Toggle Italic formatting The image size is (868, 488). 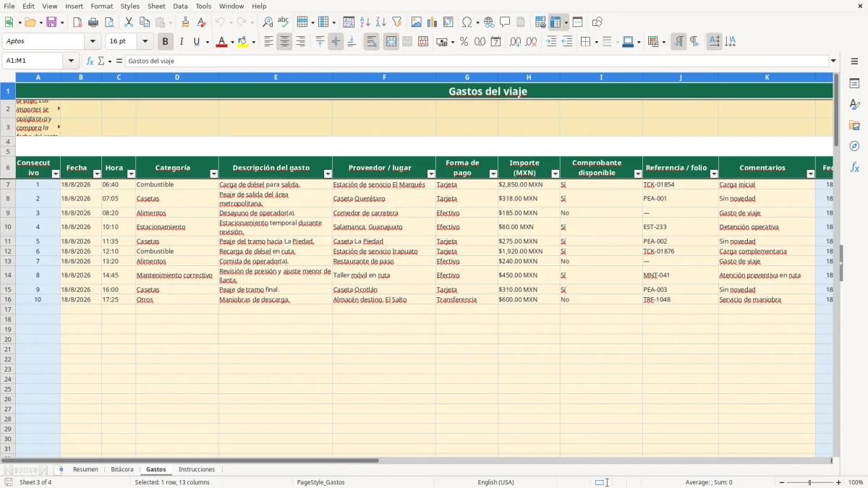(181, 42)
